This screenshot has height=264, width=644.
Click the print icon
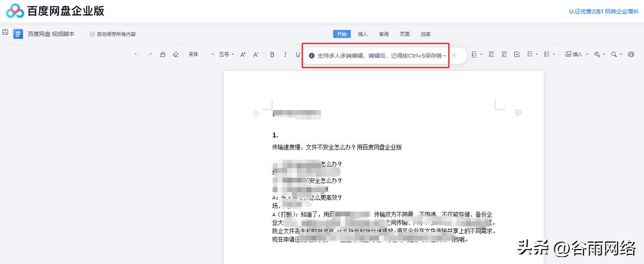pyautogui.click(x=631, y=54)
